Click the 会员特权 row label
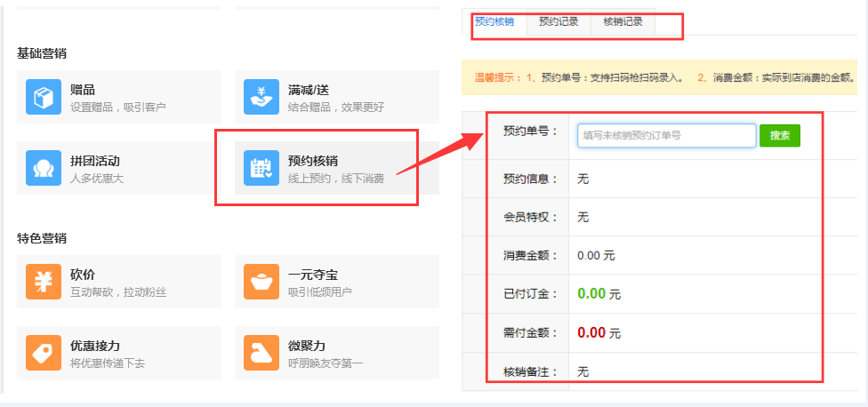 coord(530,217)
